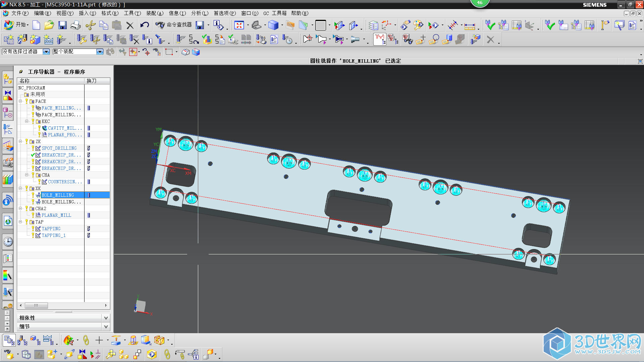Open the selection filter dropdown

pos(46,52)
